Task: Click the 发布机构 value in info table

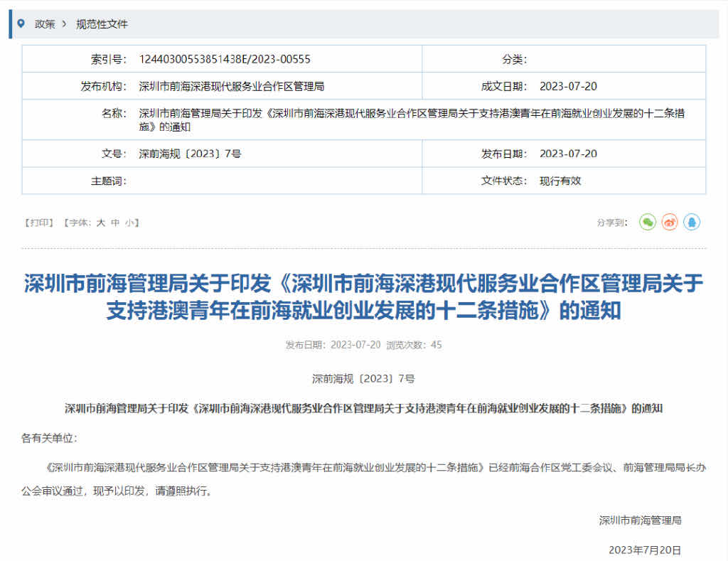Action: (231, 87)
